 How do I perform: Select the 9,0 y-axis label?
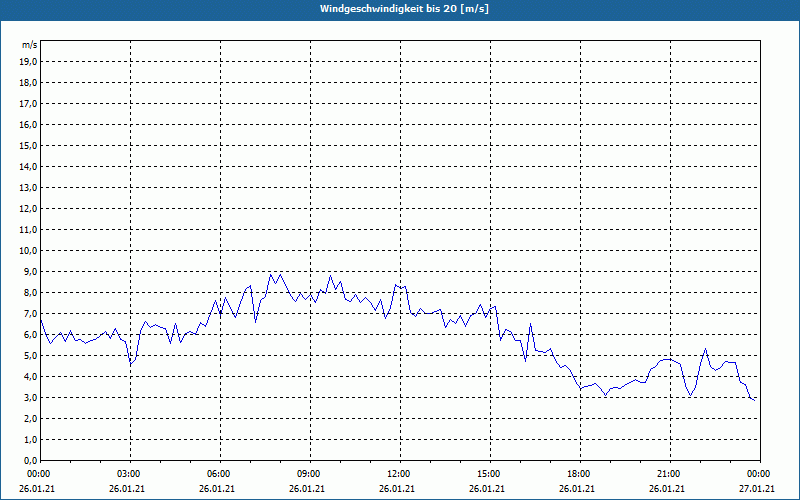click(x=30, y=271)
